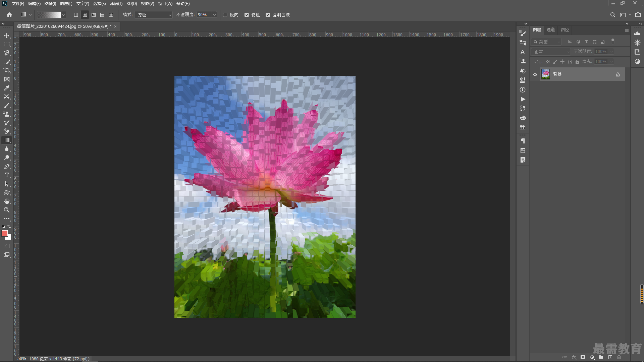The image size is (644, 362).
Task: Click add layer style fx button
Action: [574, 357]
